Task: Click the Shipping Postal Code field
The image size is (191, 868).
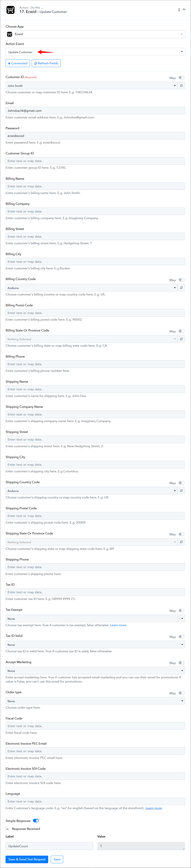Action: 95,516
